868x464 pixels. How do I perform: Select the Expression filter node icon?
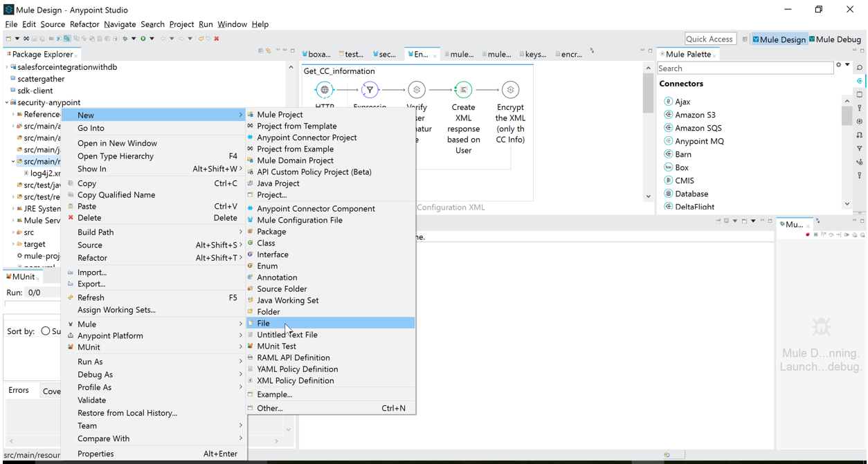point(370,90)
